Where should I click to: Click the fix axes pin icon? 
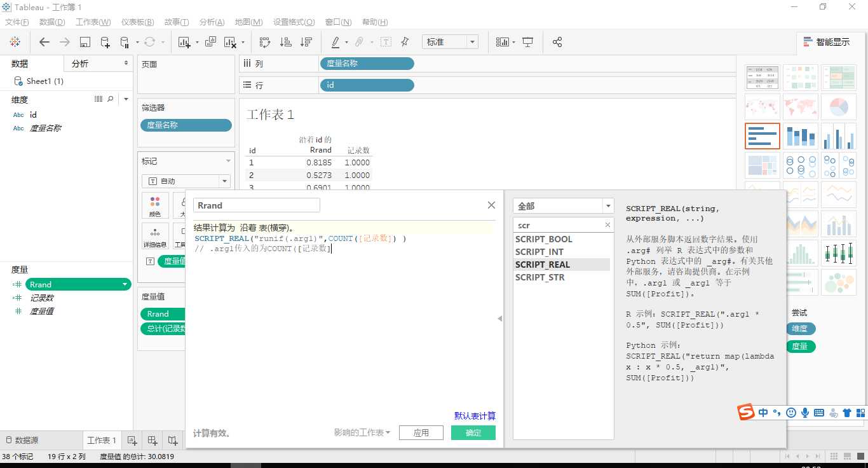(405, 42)
